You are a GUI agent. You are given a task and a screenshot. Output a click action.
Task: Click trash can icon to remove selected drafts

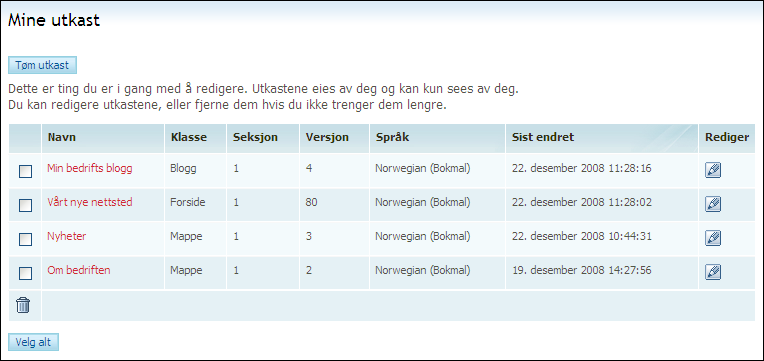(x=23, y=305)
